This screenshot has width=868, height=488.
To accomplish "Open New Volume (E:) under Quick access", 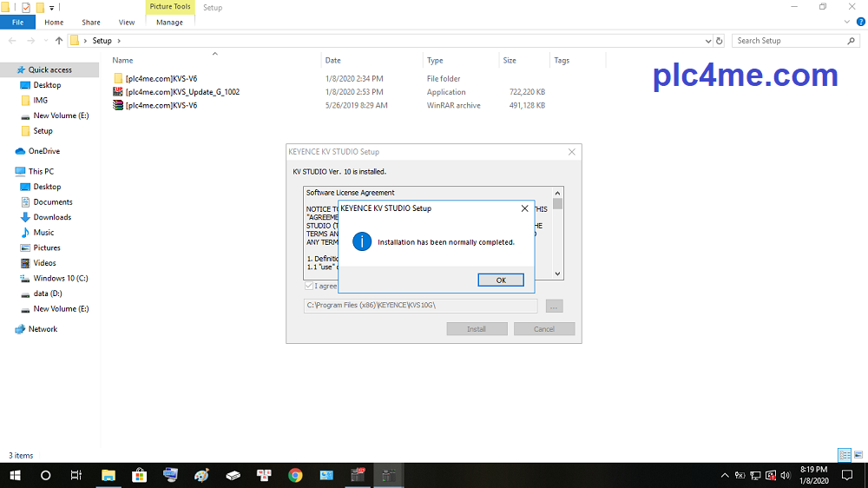I will (61, 115).
